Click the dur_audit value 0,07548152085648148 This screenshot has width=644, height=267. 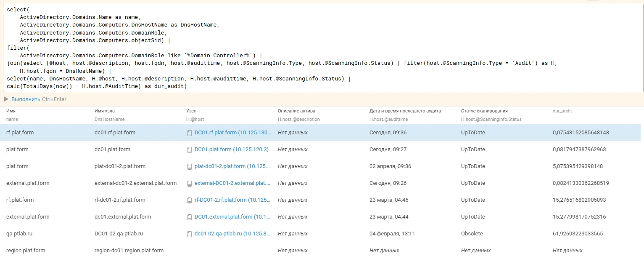coord(581,133)
